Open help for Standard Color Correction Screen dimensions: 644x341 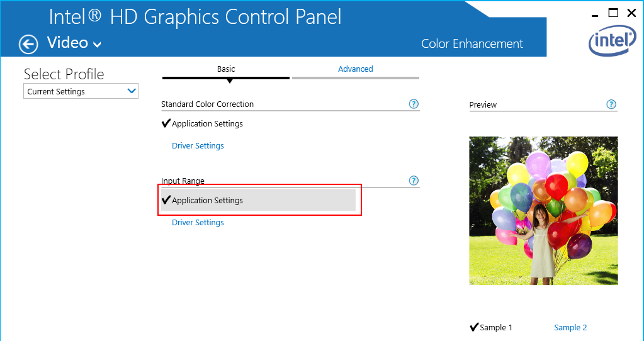coord(414,104)
